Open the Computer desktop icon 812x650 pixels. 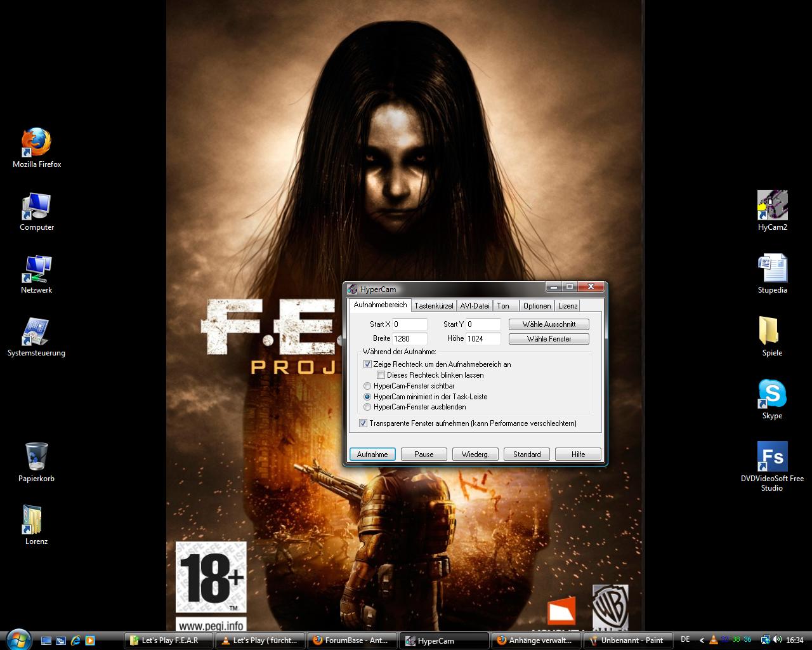[x=36, y=206]
